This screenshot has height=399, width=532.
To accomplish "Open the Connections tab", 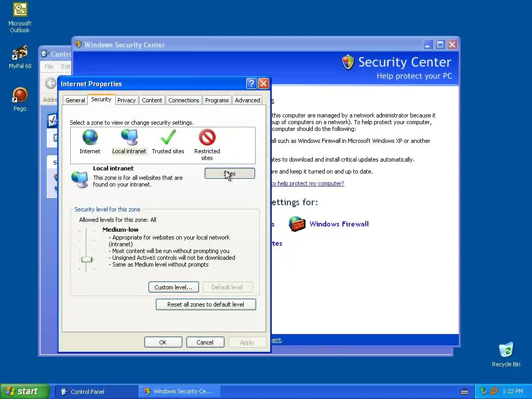I will tap(184, 100).
